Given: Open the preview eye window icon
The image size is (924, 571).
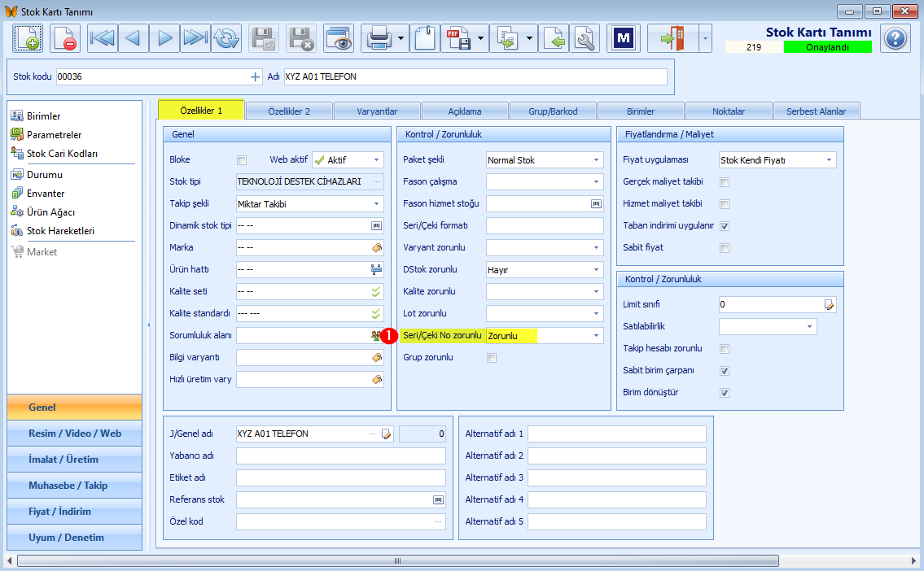Looking at the screenshot, I should (x=339, y=39).
